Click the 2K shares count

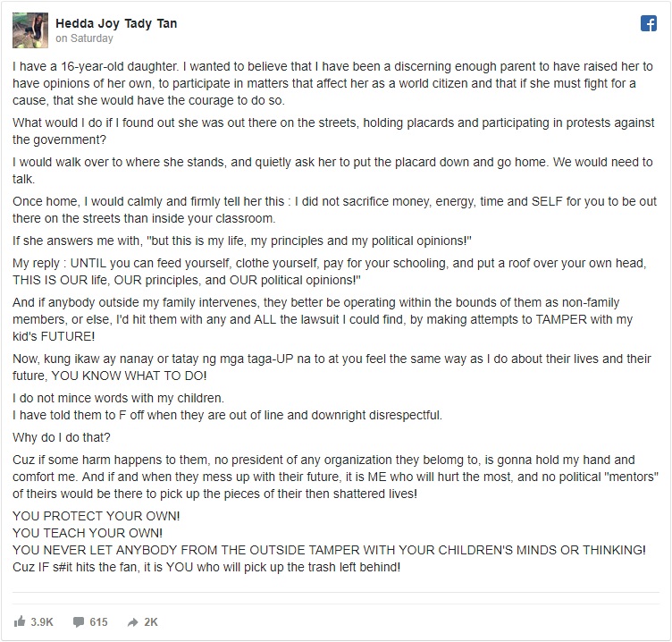click(x=150, y=621)
